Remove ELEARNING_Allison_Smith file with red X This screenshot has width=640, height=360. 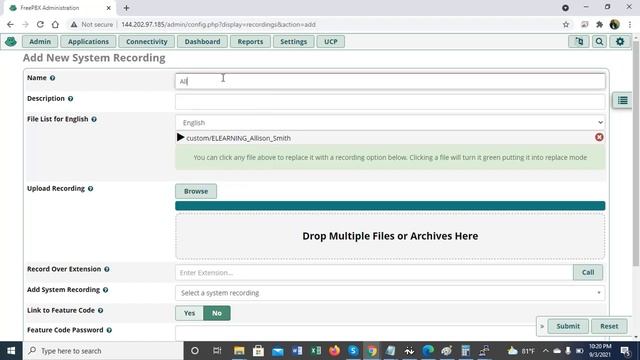pos(599,137)
